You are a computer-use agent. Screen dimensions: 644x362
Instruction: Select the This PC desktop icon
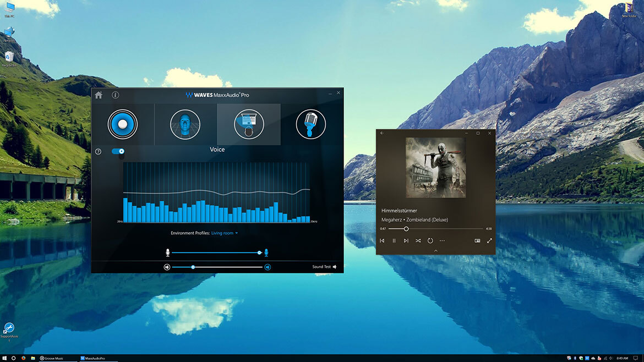pyautogui.click(x=9, y=10)
